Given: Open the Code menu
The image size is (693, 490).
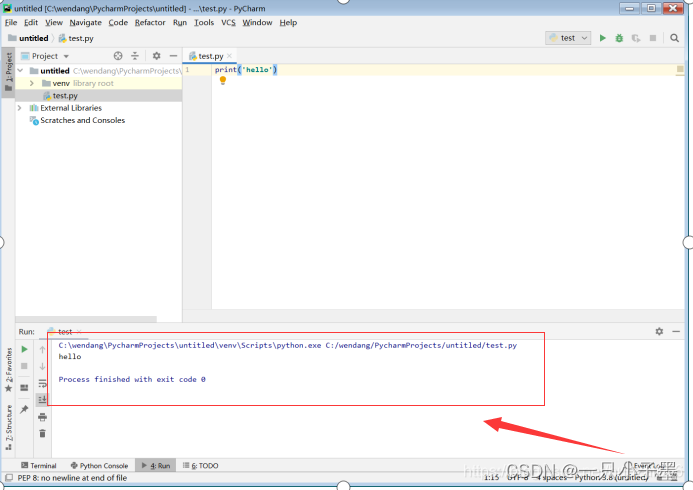Looking at the screenshot, I should click(118, 23).
